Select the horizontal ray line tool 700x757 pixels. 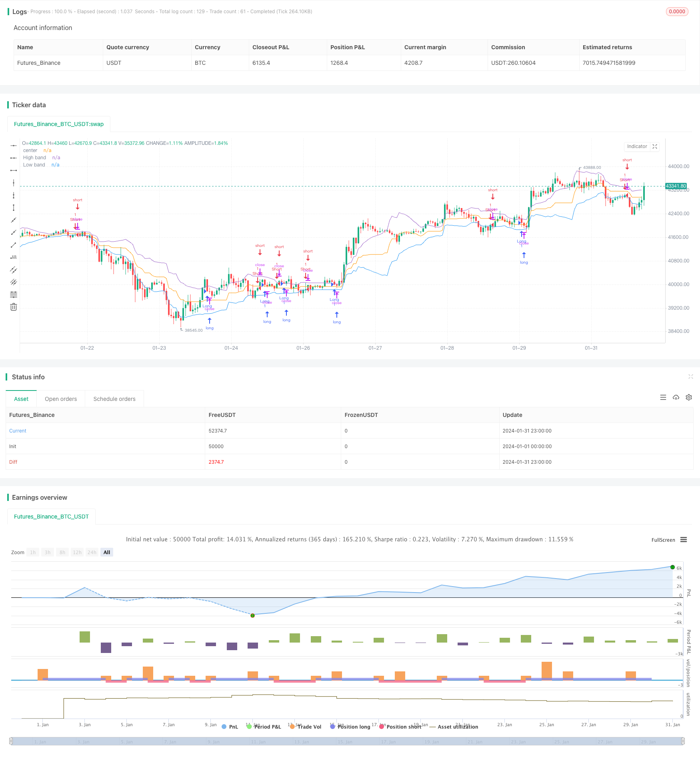[x=14, y=158]
